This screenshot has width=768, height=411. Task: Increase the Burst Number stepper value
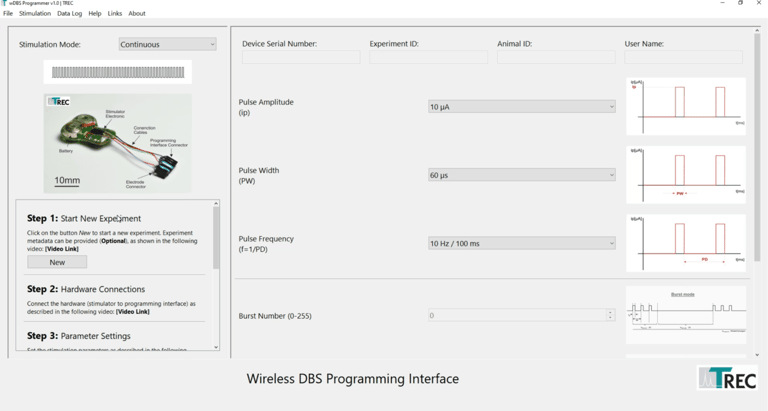pos(610,312)
